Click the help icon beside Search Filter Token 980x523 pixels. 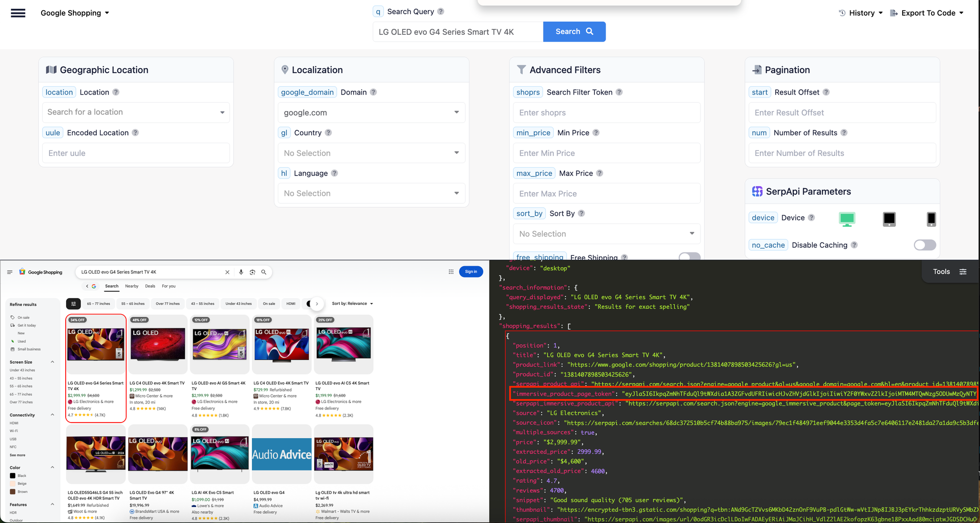point(619,92)
